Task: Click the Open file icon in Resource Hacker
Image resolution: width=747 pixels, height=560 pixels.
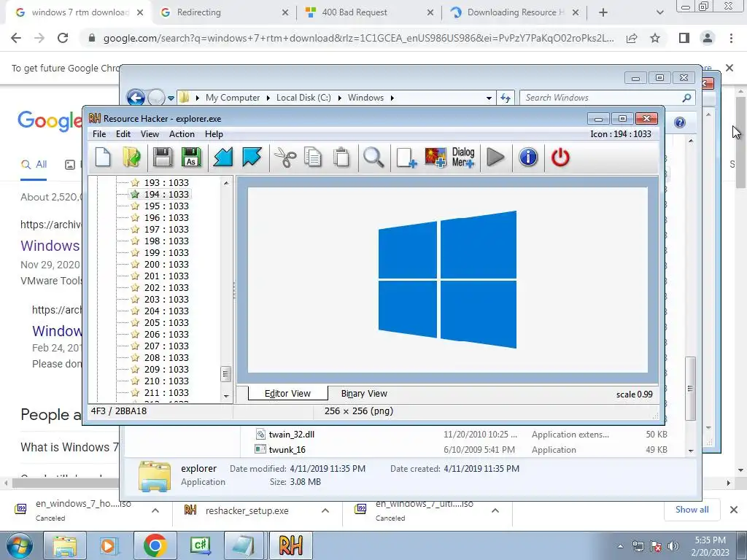Action: 131,157
